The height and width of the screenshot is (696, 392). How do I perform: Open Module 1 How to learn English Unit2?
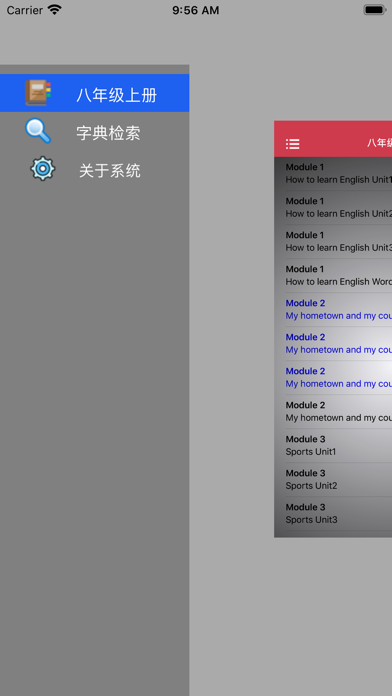tap(333, 208)
